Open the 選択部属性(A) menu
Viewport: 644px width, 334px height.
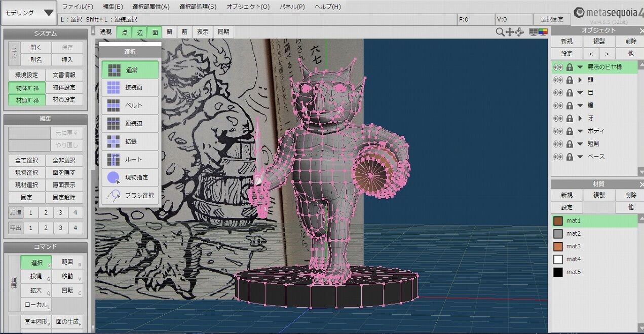click(150, 7)
